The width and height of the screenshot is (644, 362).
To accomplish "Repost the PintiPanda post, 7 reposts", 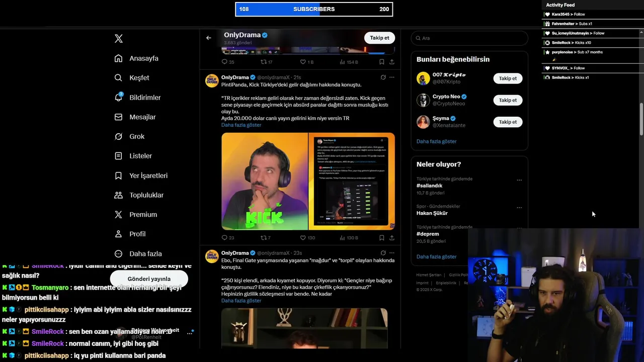I will point(266,238).
